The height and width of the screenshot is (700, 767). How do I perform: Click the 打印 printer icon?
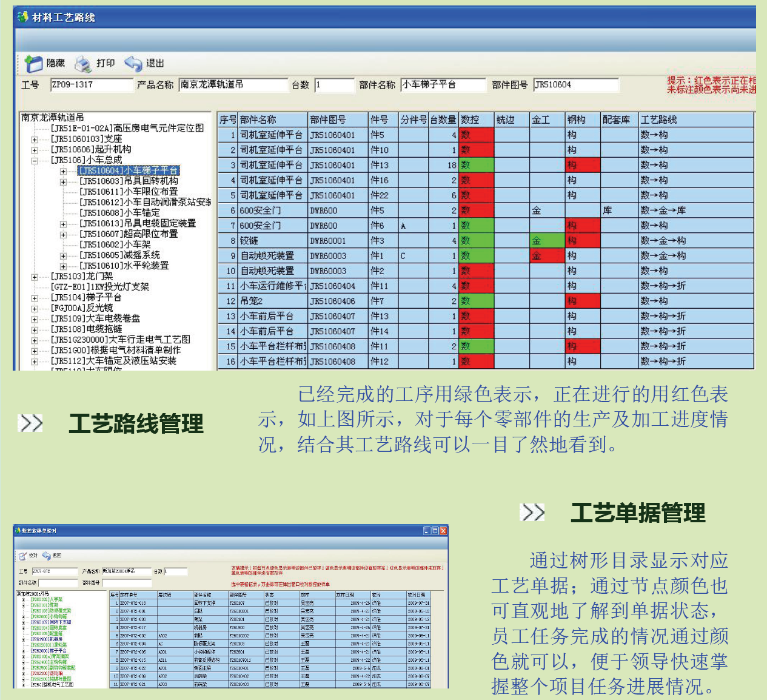point(82,63)
